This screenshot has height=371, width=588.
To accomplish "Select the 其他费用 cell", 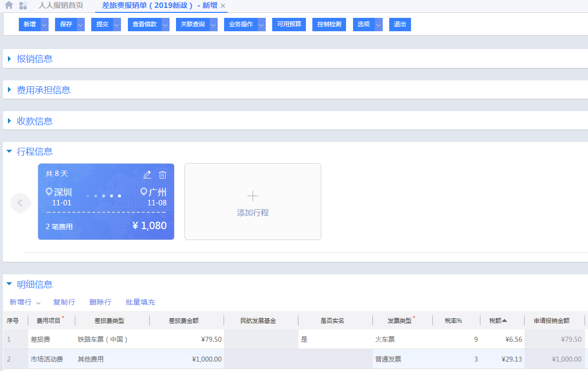I will coord(112,360).
